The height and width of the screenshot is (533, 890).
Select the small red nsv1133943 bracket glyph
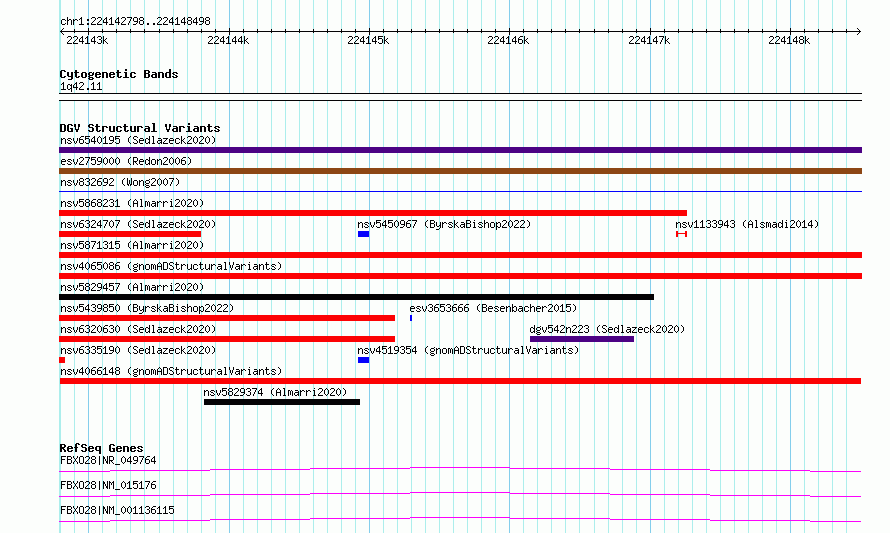[682, 234]
